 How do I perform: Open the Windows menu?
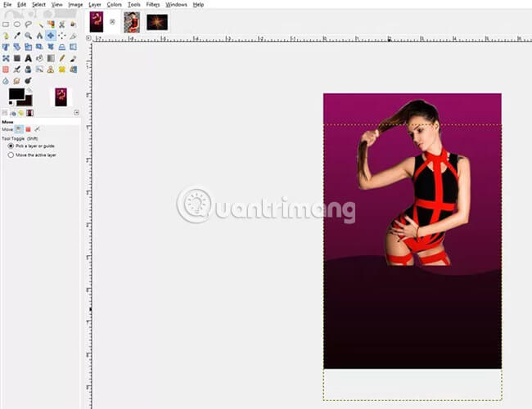pos(176,4)
